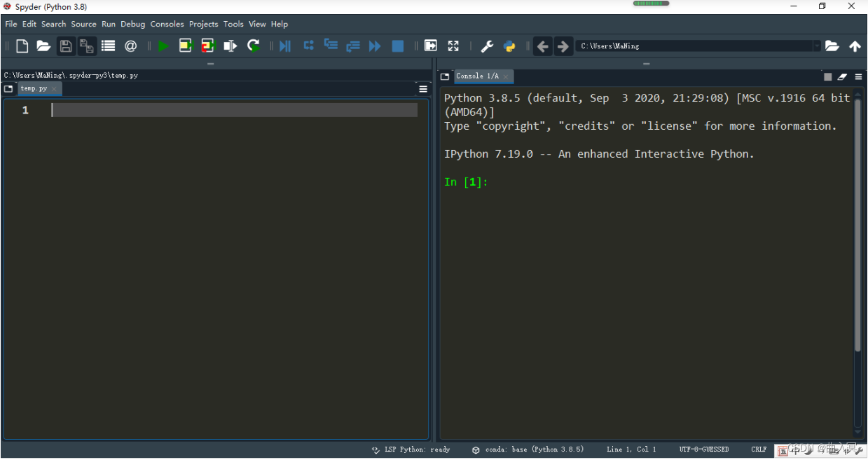Image resolution: width=868 pixels, height=460 pixels.
Task: Save the current file
Action: (66, 46)
